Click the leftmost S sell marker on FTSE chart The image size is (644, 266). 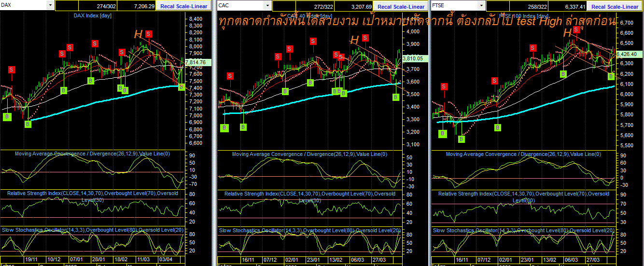tap(444, 86)
